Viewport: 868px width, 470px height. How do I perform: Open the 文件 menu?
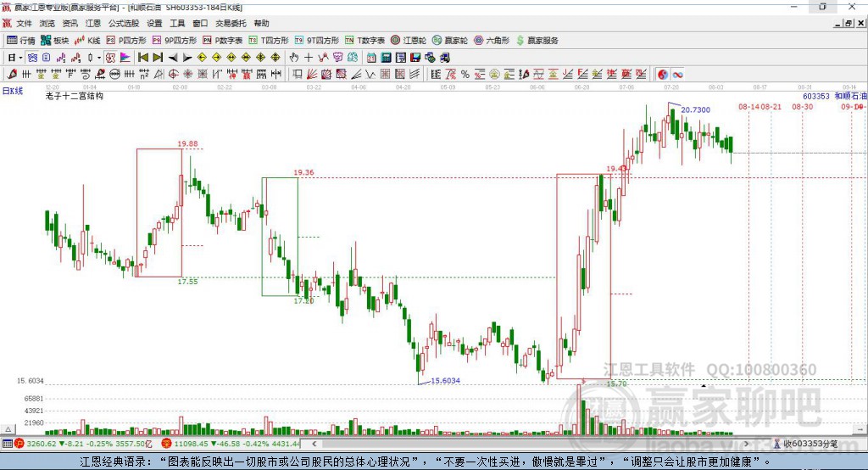25,23
